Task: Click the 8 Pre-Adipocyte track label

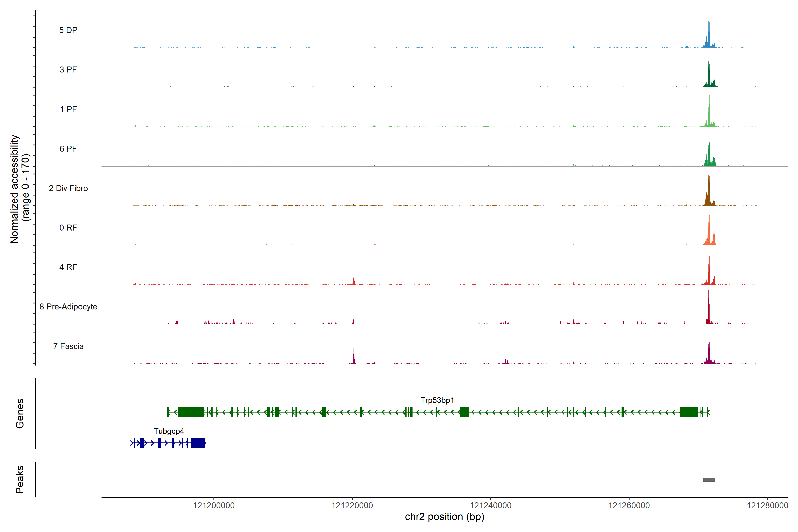Action: pos(68,307)
